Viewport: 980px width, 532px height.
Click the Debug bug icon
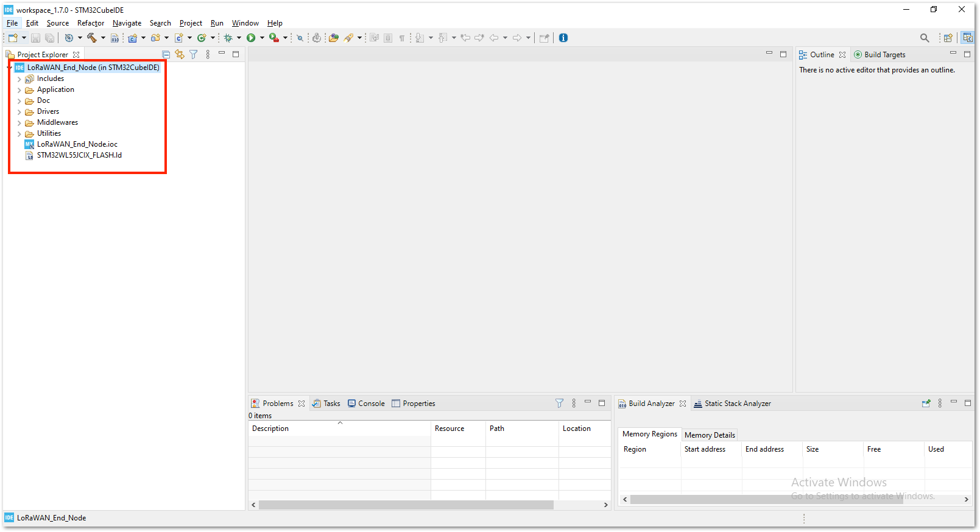tap(228, 38)
